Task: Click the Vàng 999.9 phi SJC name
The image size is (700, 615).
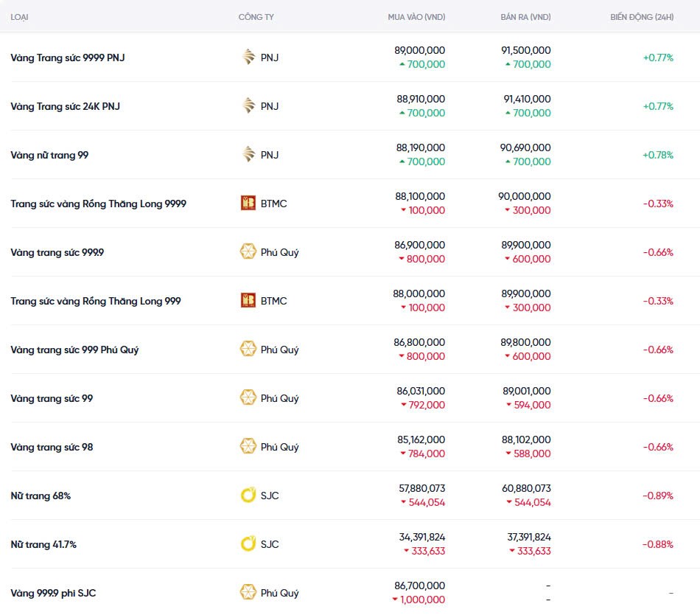Action: (x=53, y=593)
